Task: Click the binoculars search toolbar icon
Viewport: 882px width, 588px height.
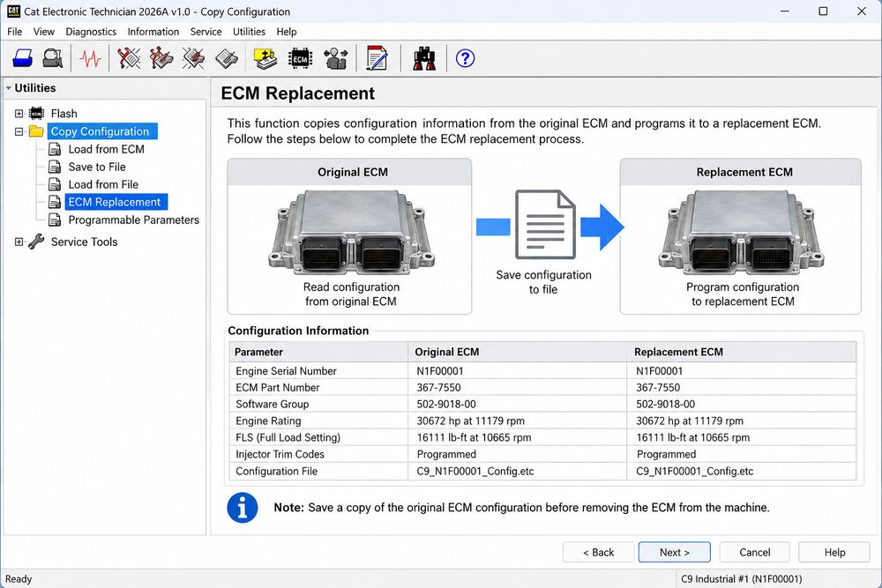Action: [424, 58]
